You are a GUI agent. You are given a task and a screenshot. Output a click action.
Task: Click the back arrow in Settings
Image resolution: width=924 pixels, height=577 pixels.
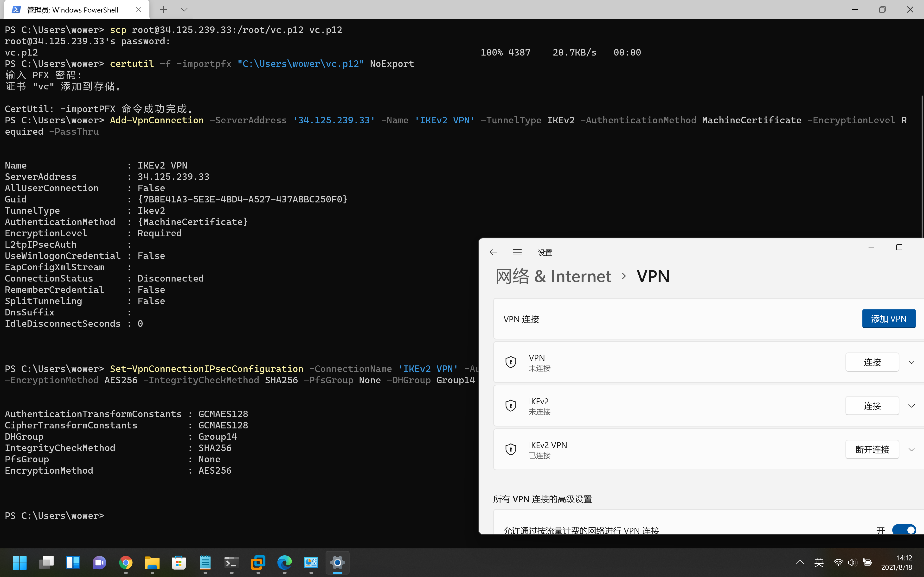click(x=493, y=252)
